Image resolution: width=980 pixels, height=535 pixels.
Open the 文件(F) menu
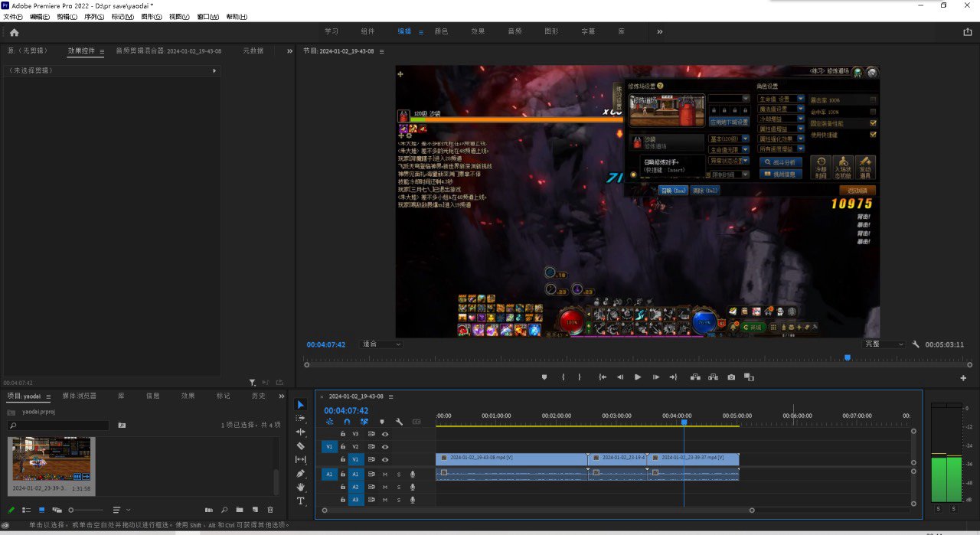tap(14, 17)
